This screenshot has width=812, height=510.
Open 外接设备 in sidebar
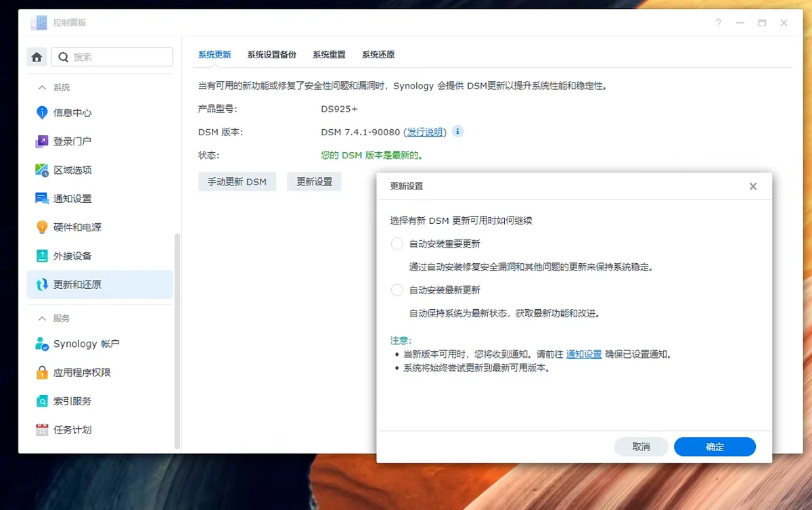[99, 256]
